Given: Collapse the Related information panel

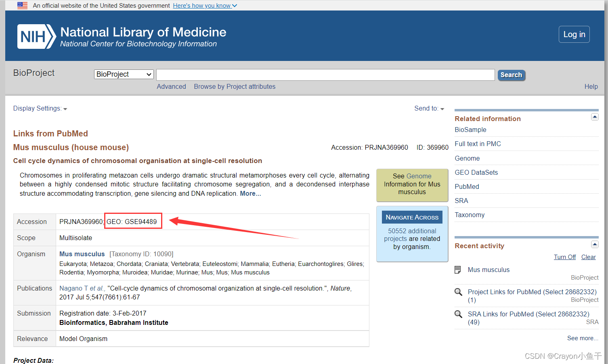Looking at the screenshot, I should tap(595, 117).
